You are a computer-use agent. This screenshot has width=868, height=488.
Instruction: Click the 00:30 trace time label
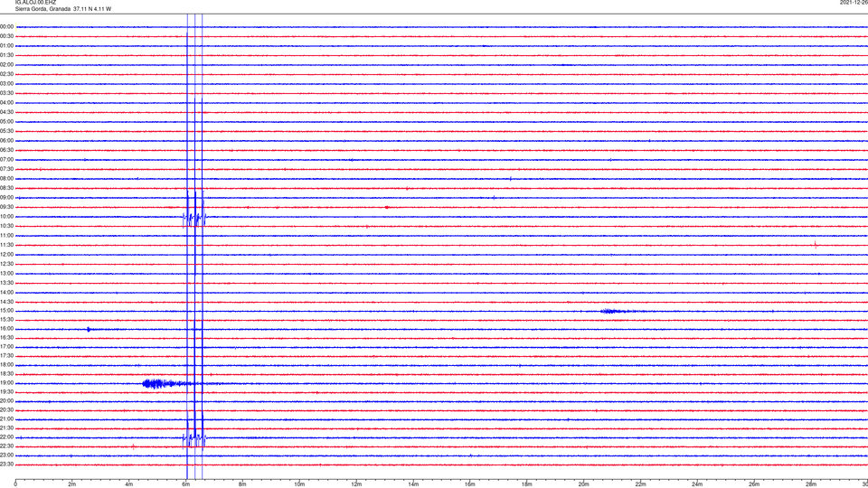pyautogui.click(x=6, y=36)
